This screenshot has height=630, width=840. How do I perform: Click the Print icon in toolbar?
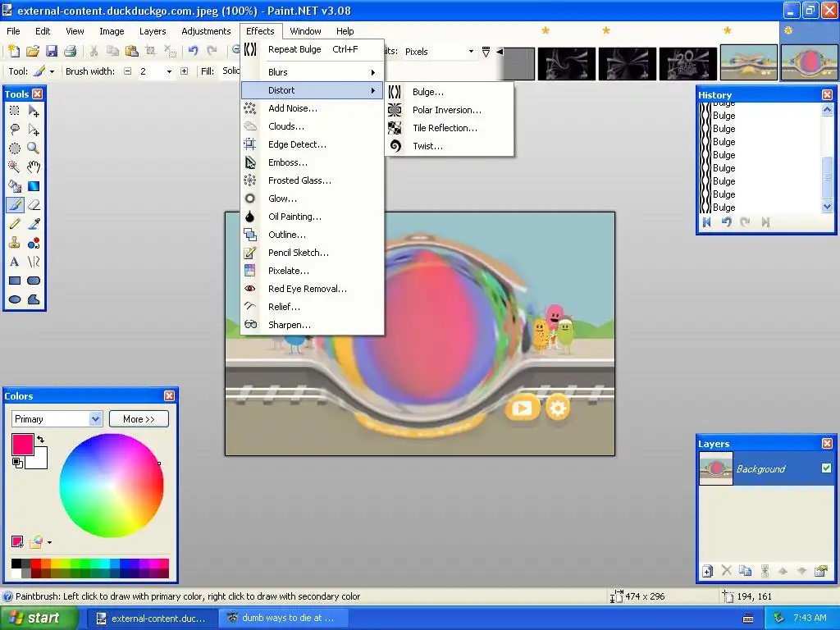(71, 51)
